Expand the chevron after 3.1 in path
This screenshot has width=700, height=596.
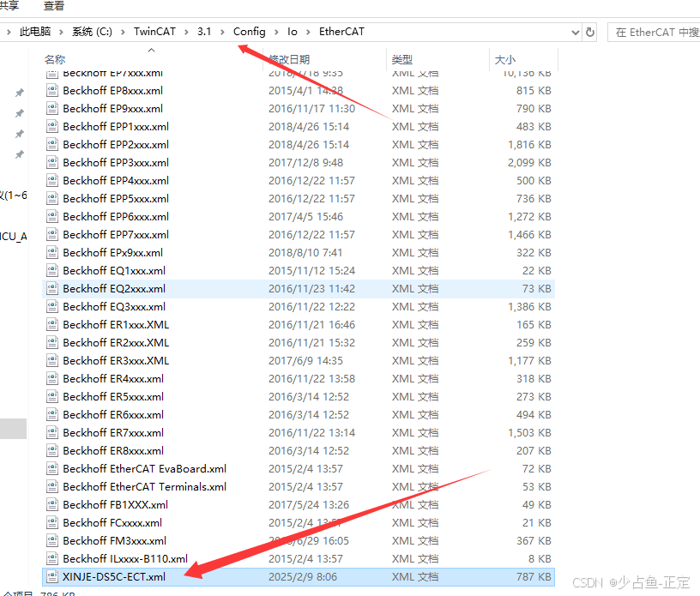[x=222, y=32]
